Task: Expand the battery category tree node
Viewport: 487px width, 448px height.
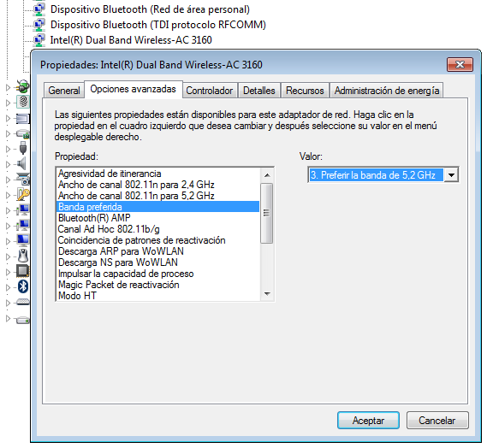Action: pyautogui.click(x=9, y=88)
